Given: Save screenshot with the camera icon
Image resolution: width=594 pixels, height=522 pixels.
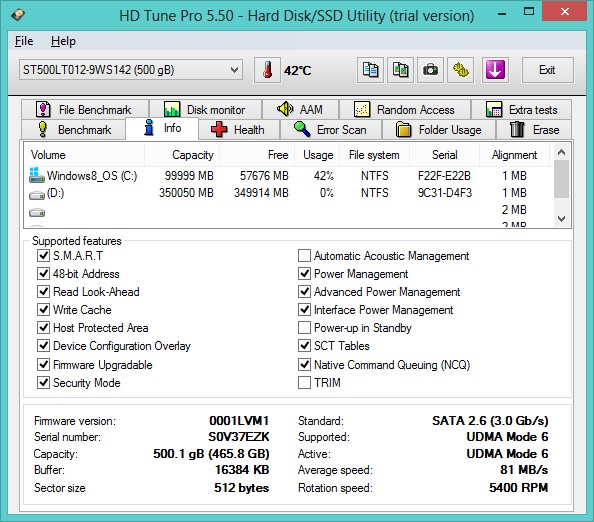Looking at the screenshot, I should pos(430,70).
